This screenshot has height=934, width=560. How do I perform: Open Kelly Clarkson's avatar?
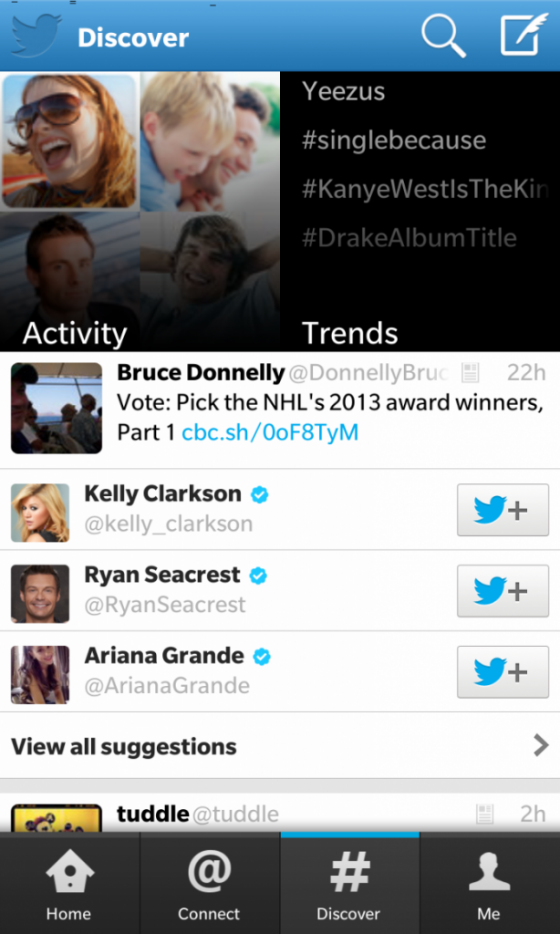pos(40,513)
